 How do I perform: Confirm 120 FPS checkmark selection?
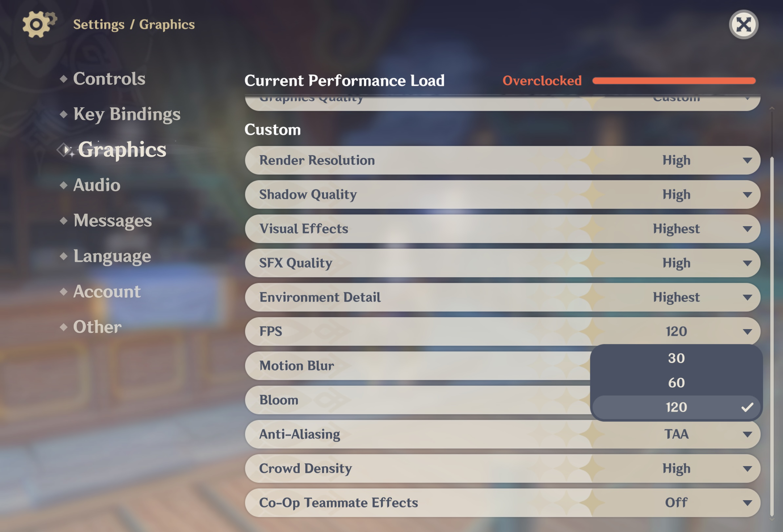click(x=746, y=407)
